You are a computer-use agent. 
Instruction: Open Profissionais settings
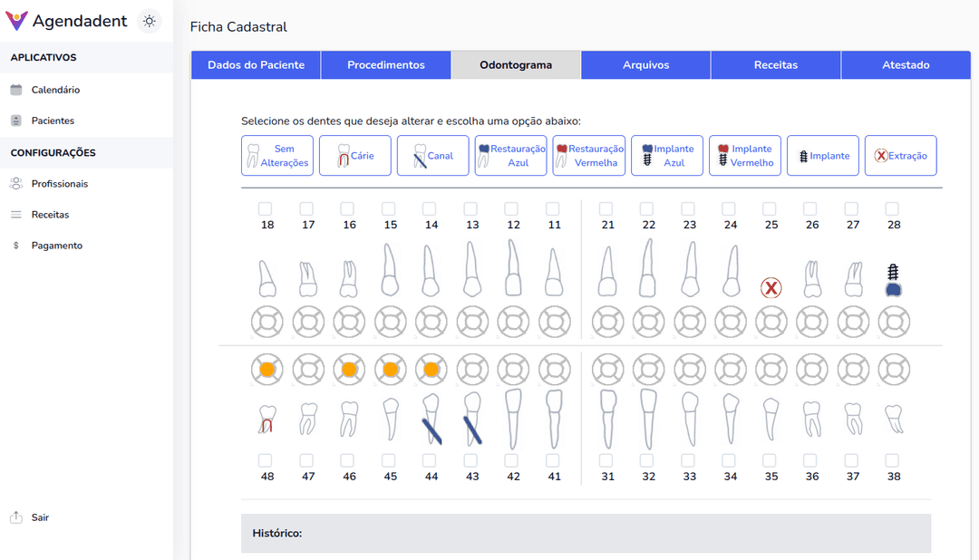(63, 183)
